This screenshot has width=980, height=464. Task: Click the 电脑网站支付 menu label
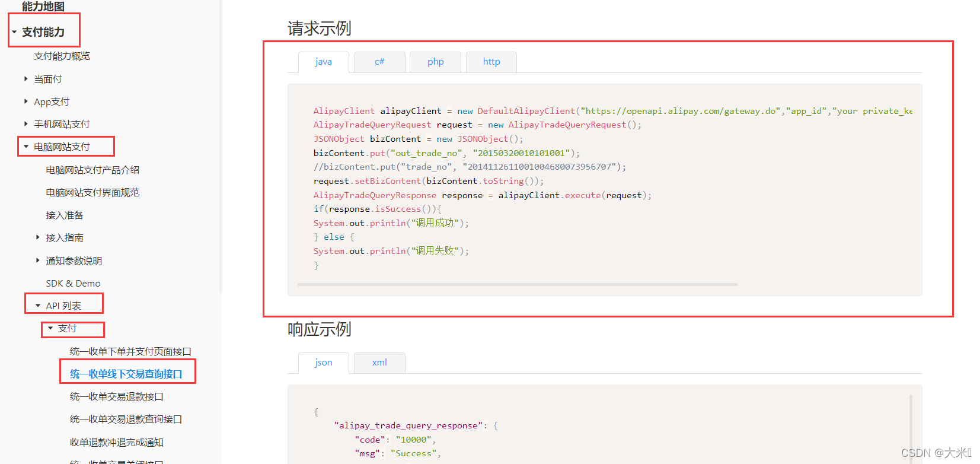62,147
